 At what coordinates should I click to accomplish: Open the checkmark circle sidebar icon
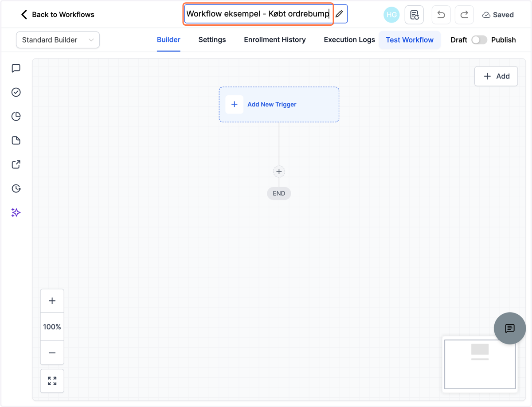click(x=16, y=92)
